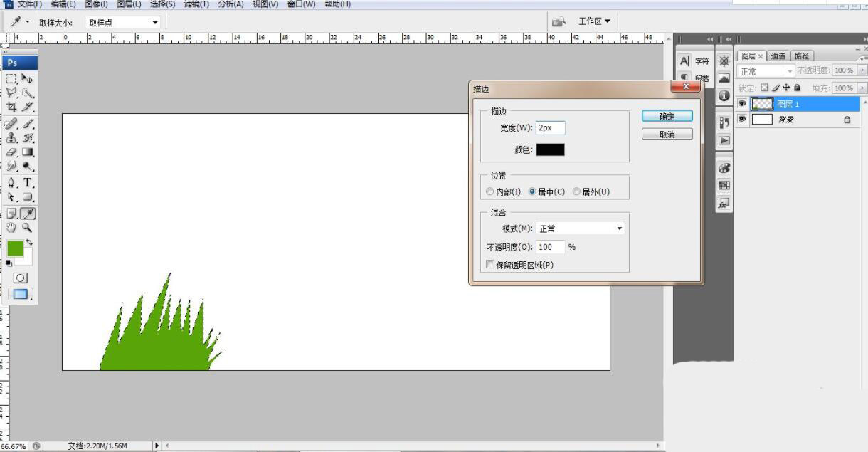868x452 pixels.
Task: Switch to the 通道 channels tab
Action: [x=778, y=55]
